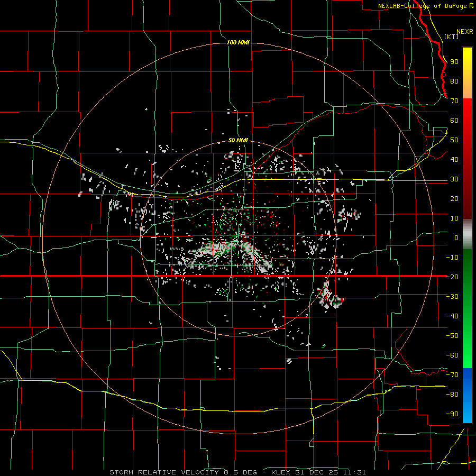Click the 0 value on the velocity scale
The width and height of the screenshot is (476, 476).
click(x=456, y=237)
